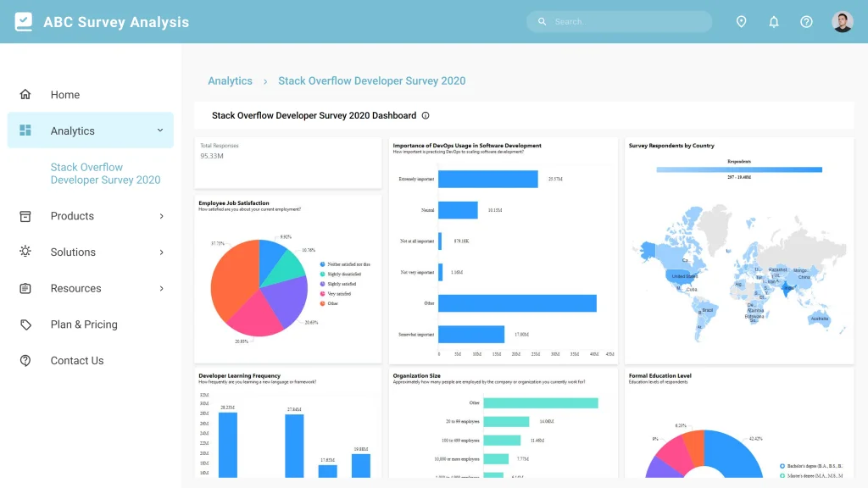
Task: Select the Analytics grid icon
Action: coord(25,130)
